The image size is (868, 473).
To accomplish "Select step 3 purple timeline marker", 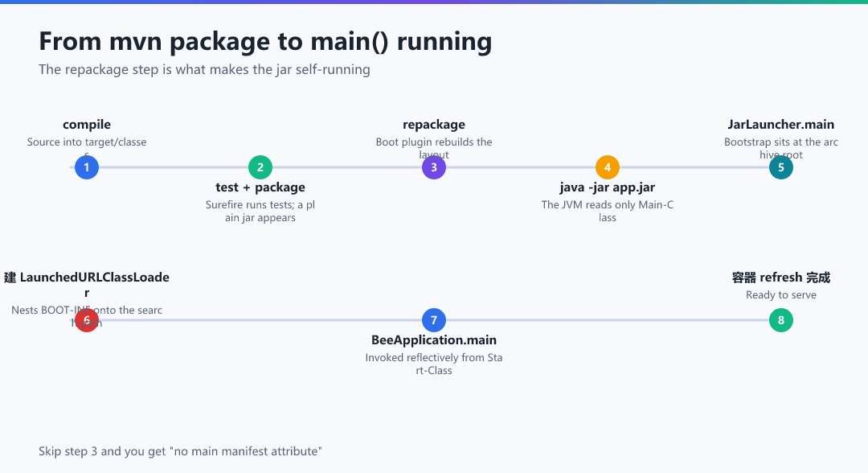I will coord(434,167).
